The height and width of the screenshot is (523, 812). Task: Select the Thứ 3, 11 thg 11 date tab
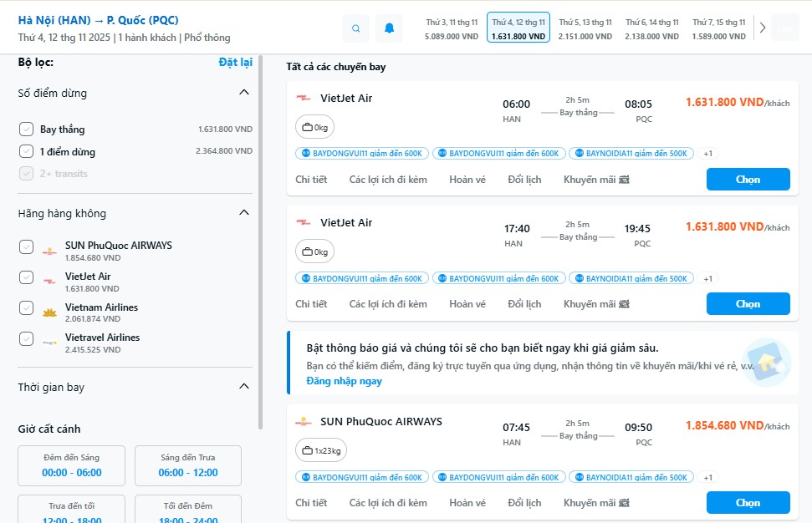tap(452, 28)
